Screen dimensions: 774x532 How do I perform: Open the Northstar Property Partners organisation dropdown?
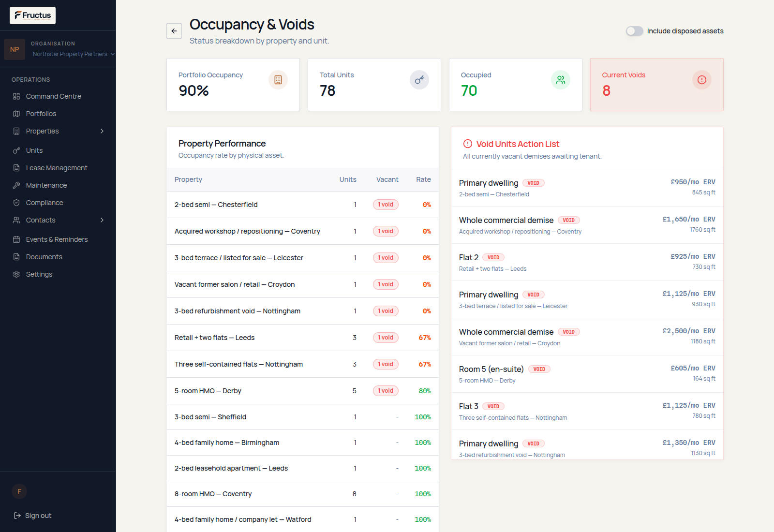pyautogui.click(x=74, y=54)
